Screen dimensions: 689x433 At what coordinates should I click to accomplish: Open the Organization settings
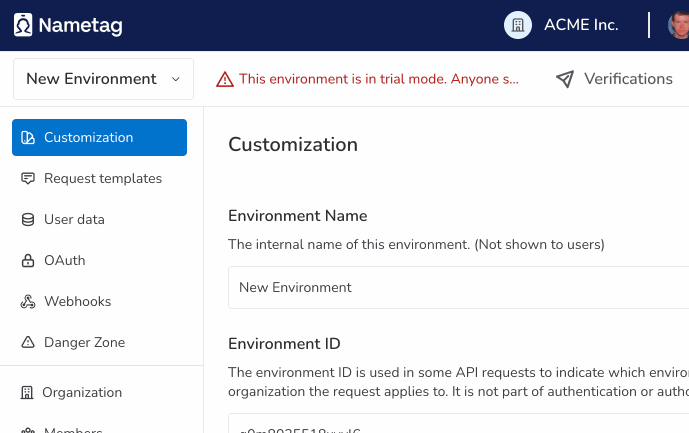tap(81, 393)
